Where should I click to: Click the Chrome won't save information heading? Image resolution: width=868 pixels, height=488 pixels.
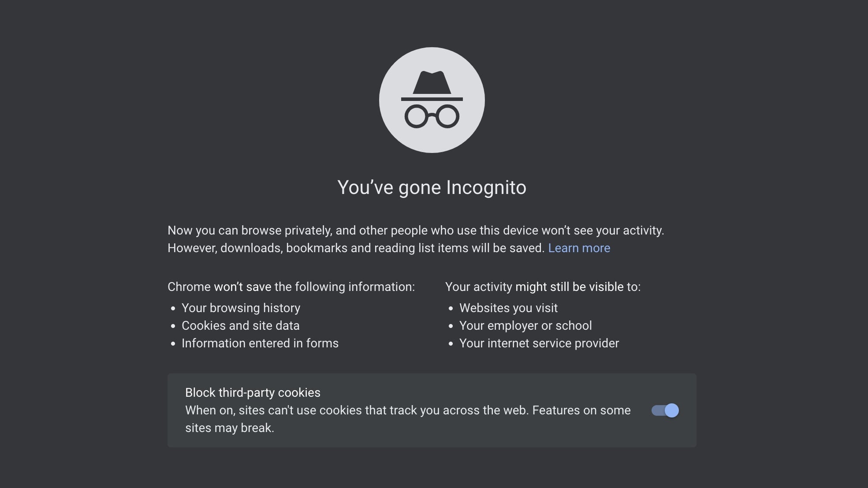click(x=291, y=287)
